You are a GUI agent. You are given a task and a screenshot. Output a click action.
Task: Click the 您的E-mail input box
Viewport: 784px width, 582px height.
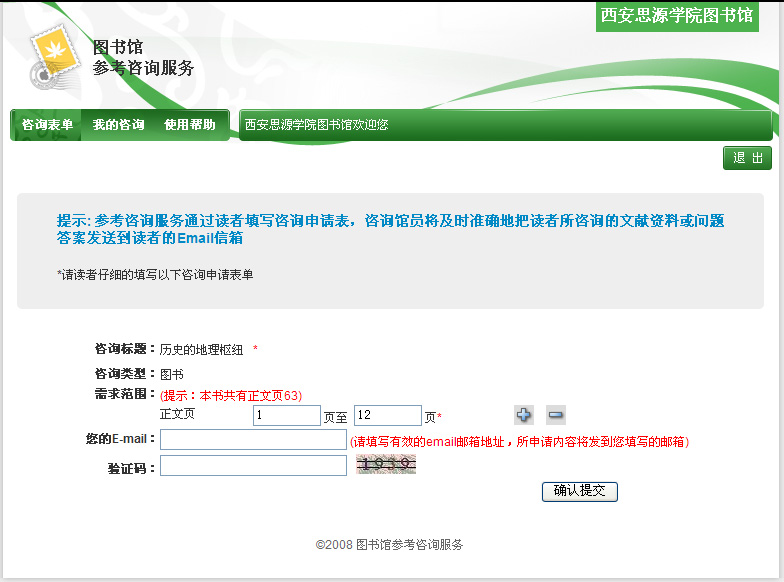point(253,440)
